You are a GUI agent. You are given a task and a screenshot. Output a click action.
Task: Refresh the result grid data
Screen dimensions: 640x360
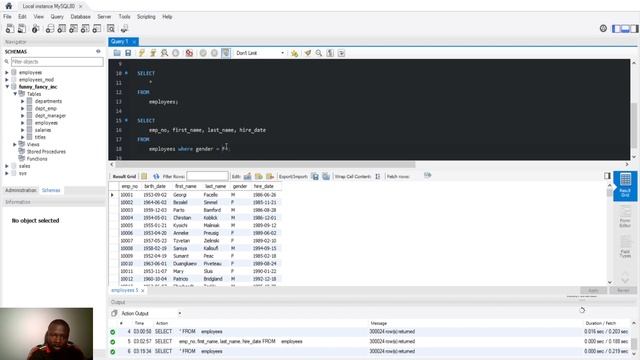point(156,176)
